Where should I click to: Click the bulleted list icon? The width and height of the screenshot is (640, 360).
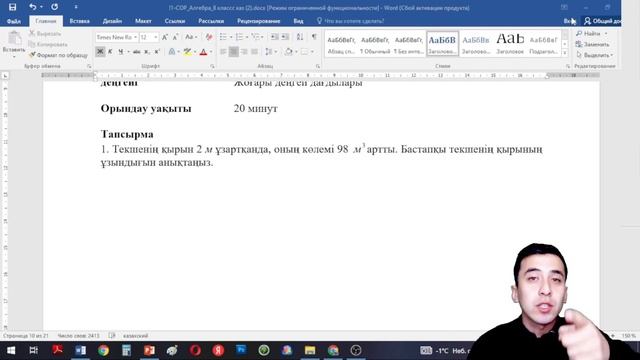point(223,37)
